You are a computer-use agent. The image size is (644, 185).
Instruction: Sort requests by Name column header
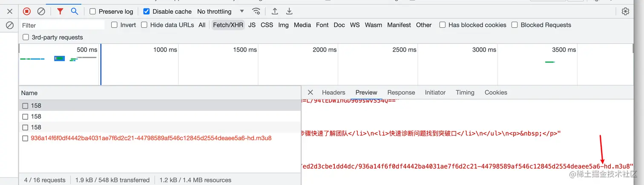pyautogui.click(x=160, y=93)
